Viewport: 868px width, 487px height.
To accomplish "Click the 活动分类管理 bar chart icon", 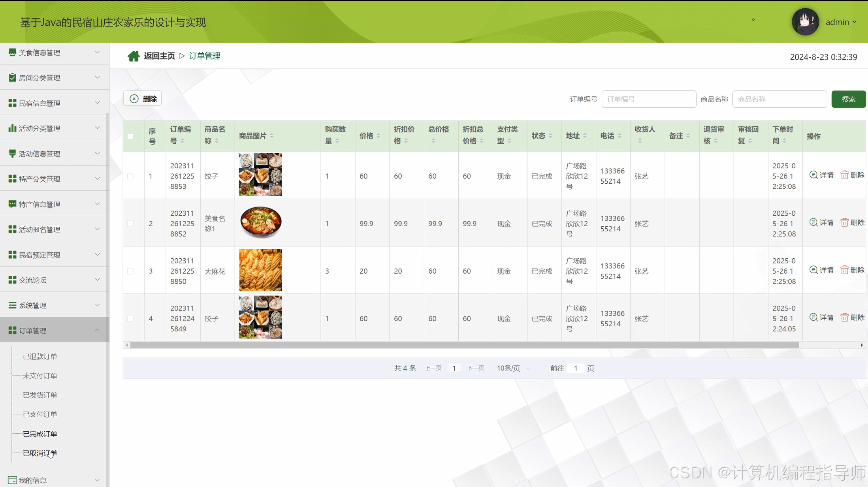I will [x=12, y=128].
